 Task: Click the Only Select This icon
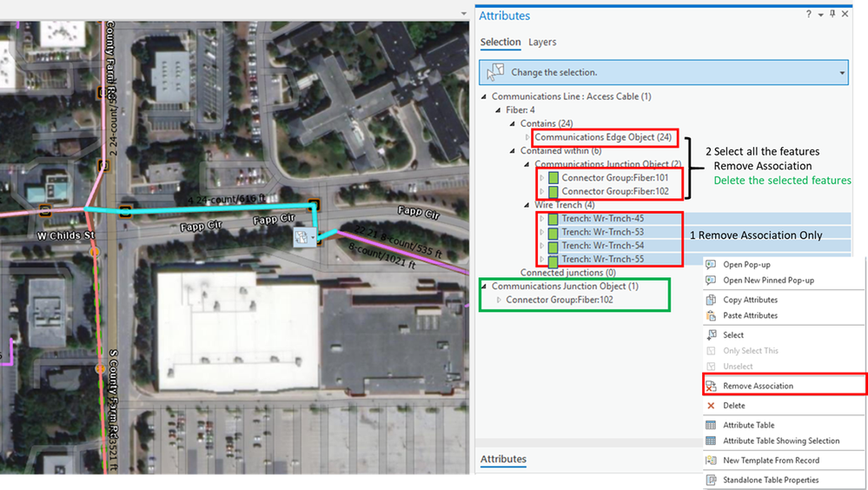click(712, 350)
